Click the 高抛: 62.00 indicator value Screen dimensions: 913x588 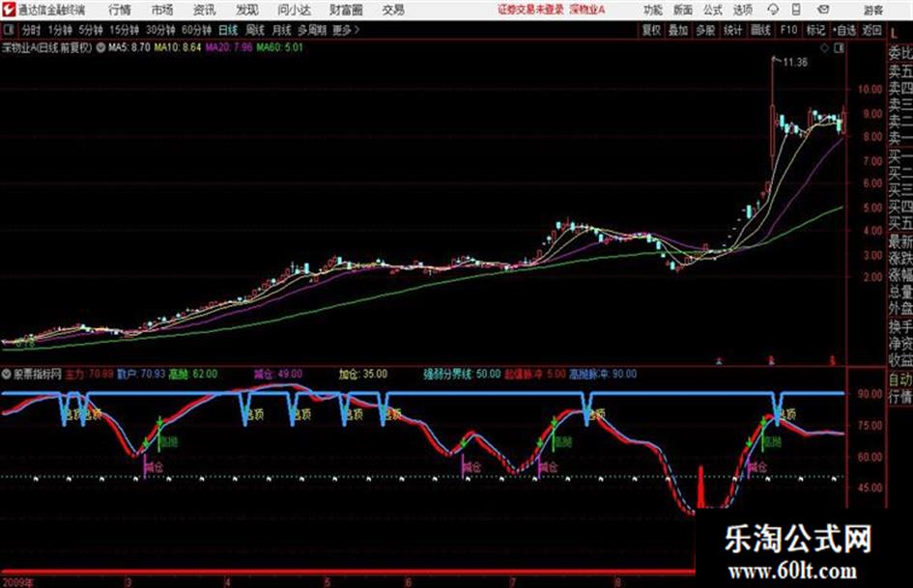(x=192, y=374)
